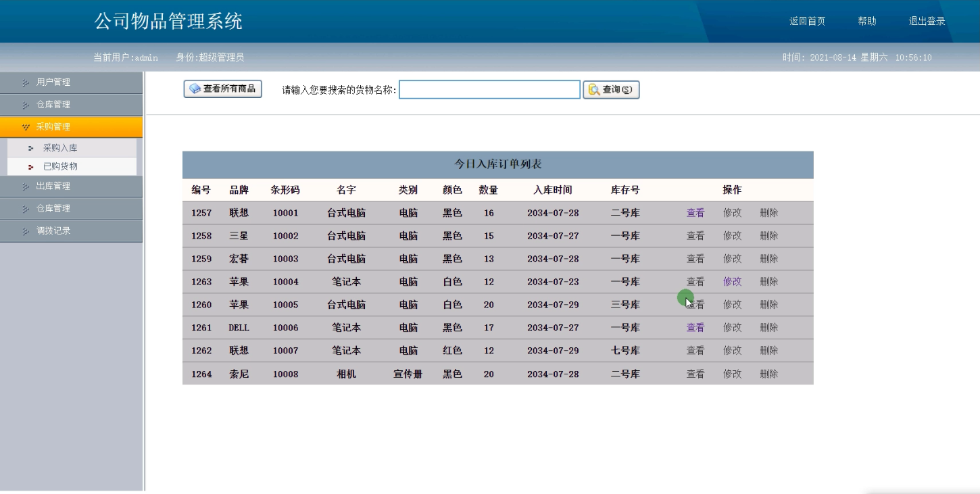Screen dimensions: 980x494
Task: Delete order 1262 with 删除
Action: pos(768,351)
